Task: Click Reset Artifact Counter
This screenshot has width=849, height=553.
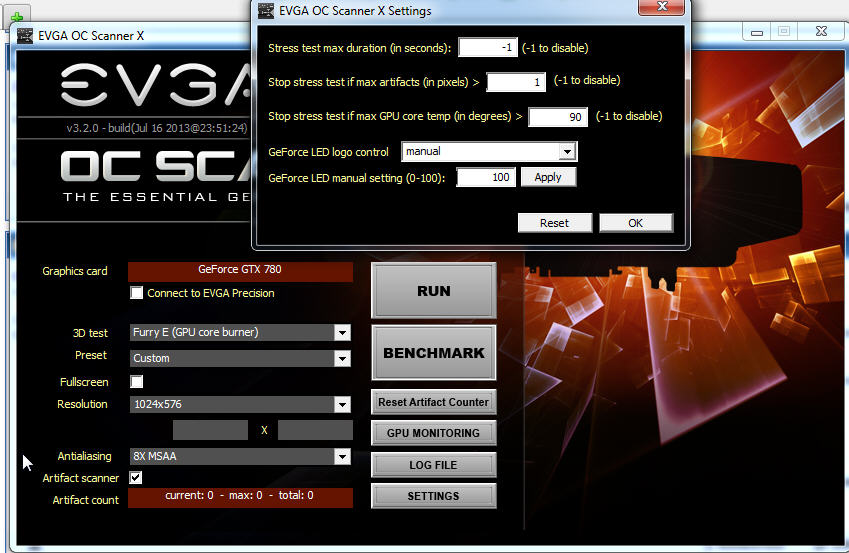Action: 434,402
